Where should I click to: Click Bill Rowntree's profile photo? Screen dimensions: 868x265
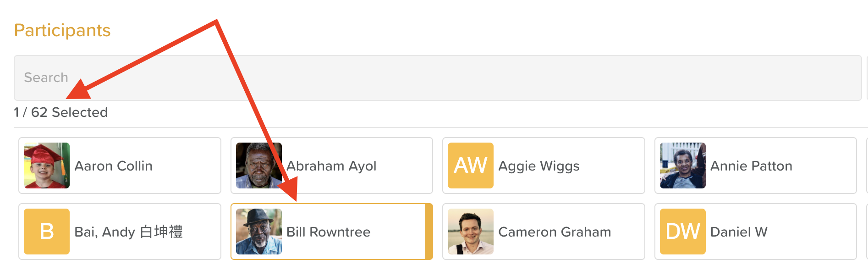(258, 232)
